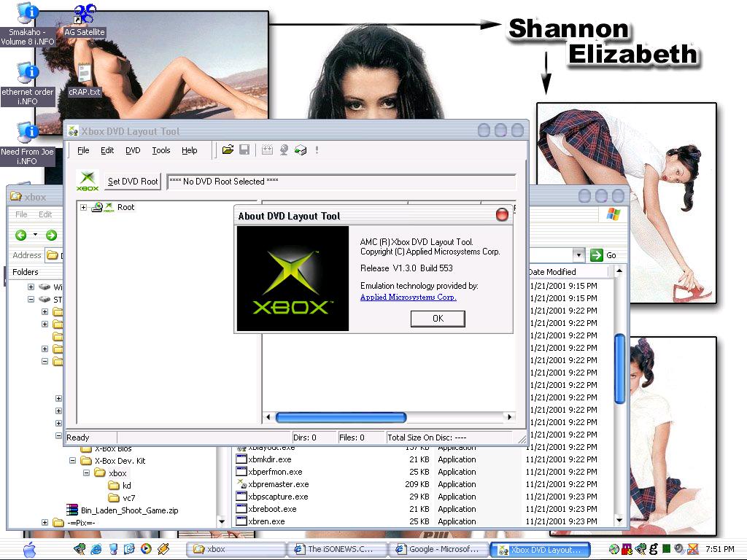The image size is (747, 560).
Task: Select the vc7 folder in Folders tree
Action: (x=122, y=497)
